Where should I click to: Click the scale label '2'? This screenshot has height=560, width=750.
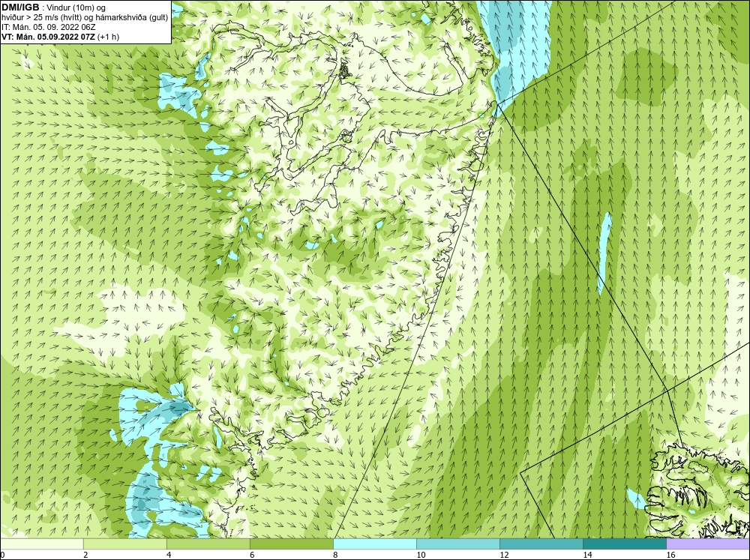point(85,555)
